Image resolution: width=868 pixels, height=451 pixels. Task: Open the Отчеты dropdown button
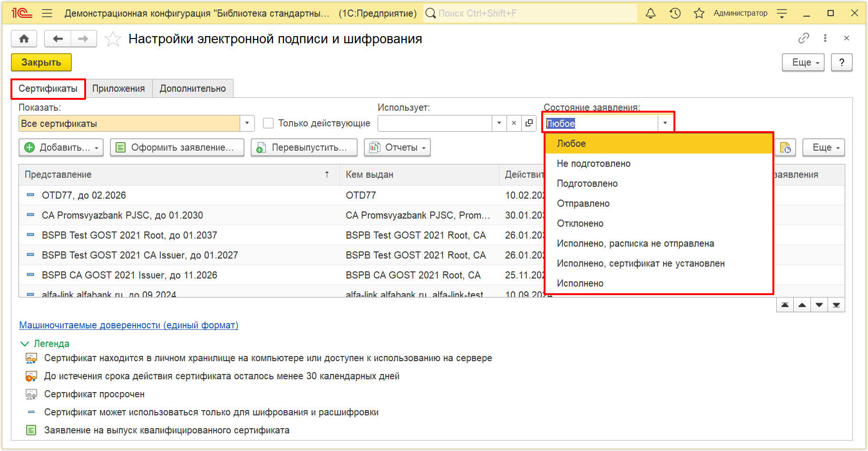pos(398,147)
